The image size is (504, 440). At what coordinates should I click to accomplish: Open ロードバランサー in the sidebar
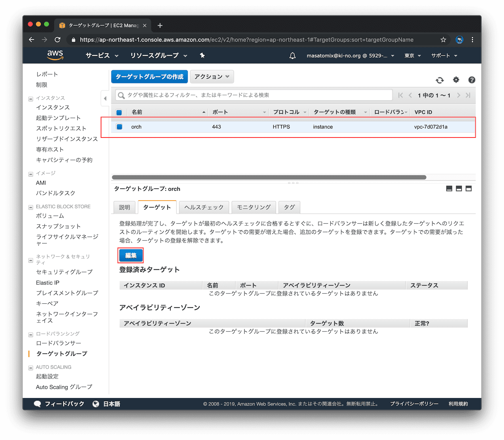click(59, 343)
